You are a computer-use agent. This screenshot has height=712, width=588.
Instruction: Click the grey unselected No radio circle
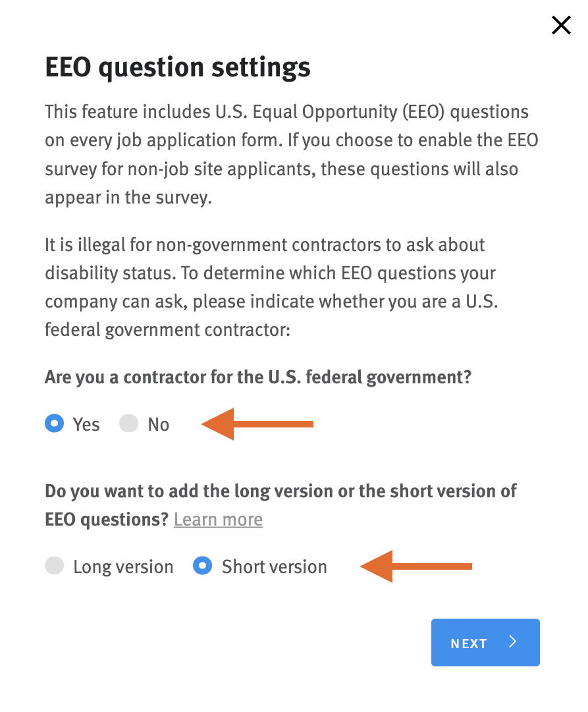point(128,424)
